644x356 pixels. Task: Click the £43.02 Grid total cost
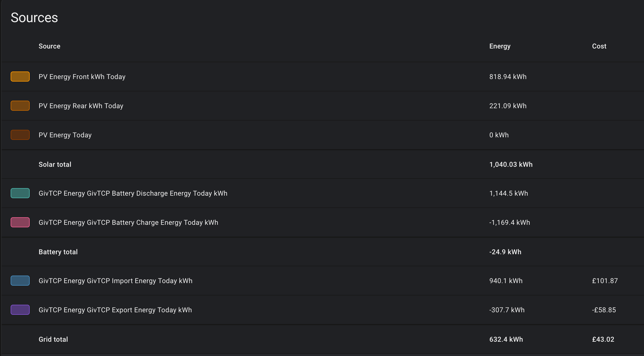click(603, 339)
